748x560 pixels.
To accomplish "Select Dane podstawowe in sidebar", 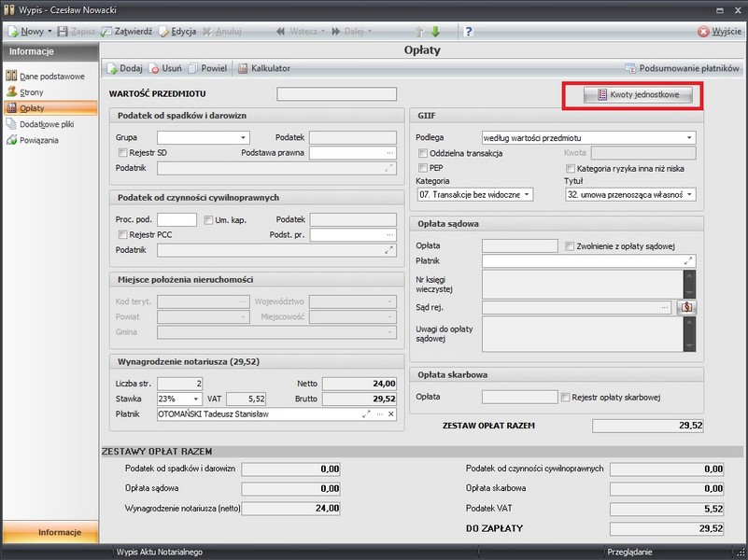I will click(x=51, y=77).
